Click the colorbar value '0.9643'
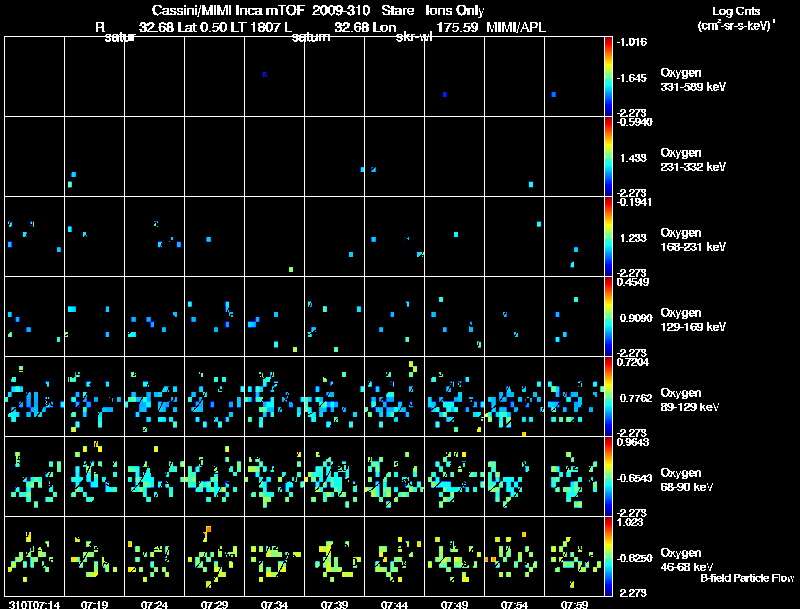This screenshot has width=800, height=609. pos(633,442)
